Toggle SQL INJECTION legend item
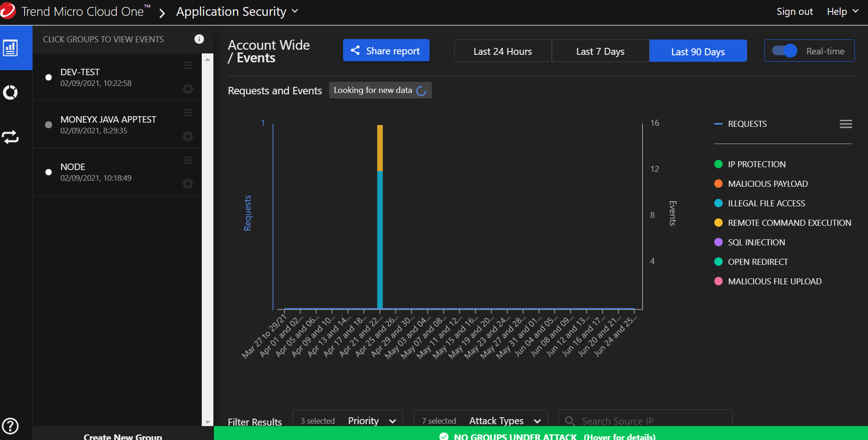Image resolution: width=868 pixels, height=440 pixels. [749, 242]
